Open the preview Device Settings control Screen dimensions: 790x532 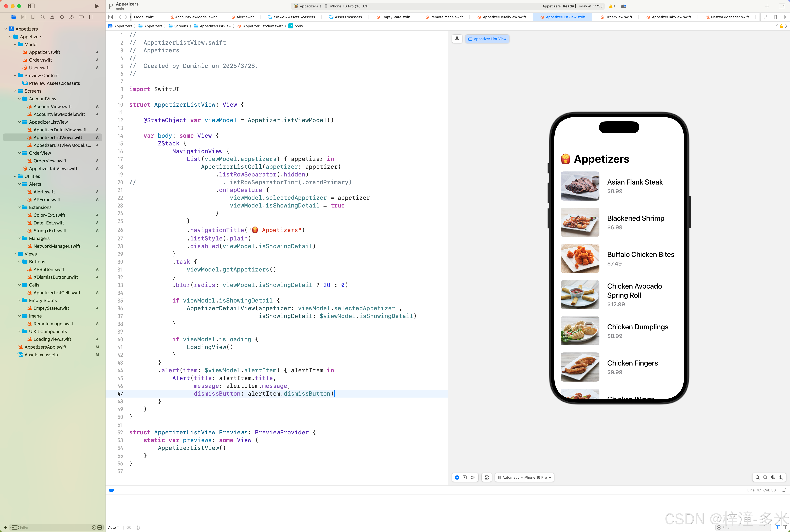487,477
